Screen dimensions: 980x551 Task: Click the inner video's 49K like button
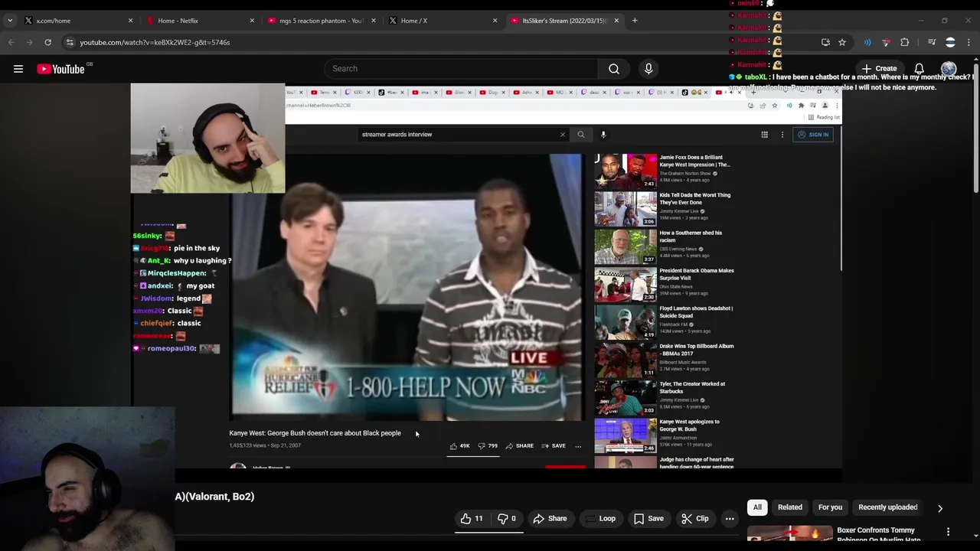pos(459,446)
